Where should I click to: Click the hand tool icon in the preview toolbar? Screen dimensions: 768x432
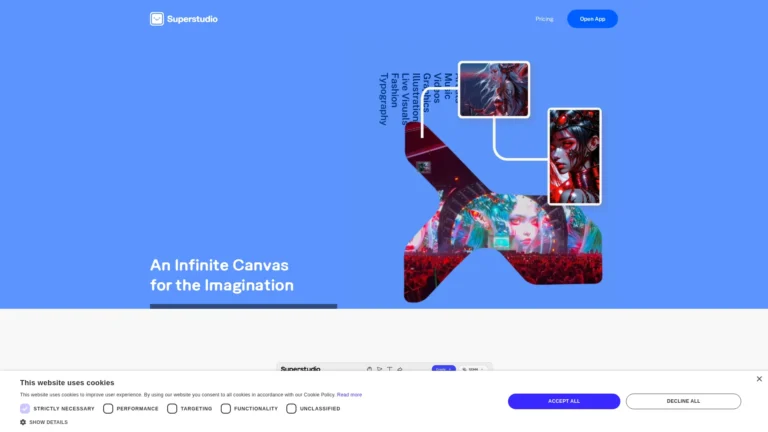[x=369, y=369]
